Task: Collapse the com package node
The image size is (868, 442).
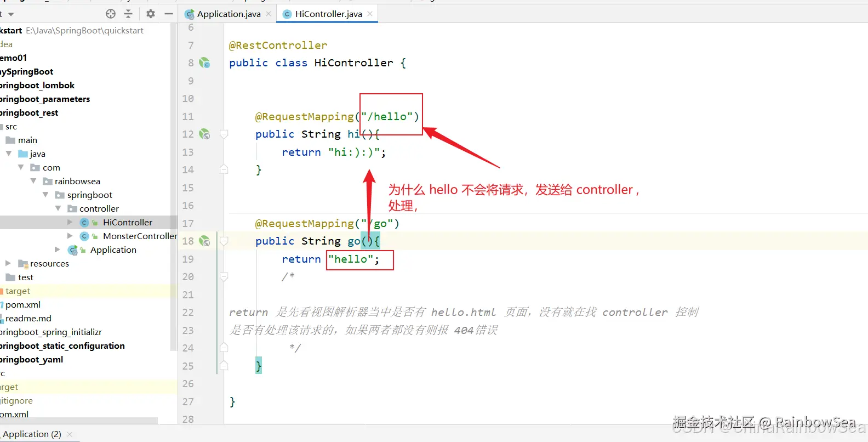Action: pos(21,167)
